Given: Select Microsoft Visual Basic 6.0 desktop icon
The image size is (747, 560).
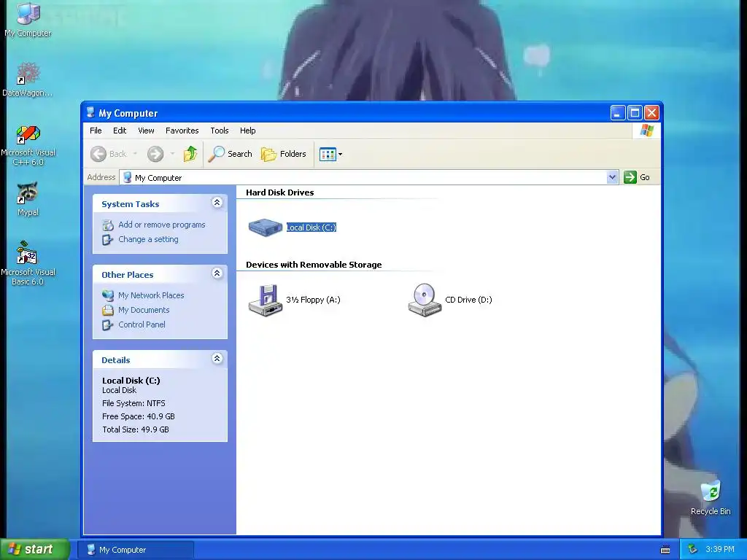Looking at the screenshot, I should 28,263.
